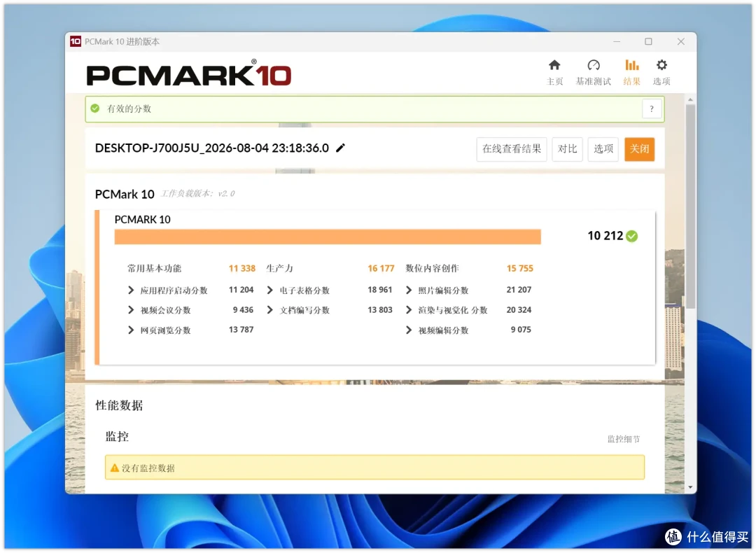Click the 有效的分数 text
Screen dimensions: 756x553
click(x=129, y=108)
